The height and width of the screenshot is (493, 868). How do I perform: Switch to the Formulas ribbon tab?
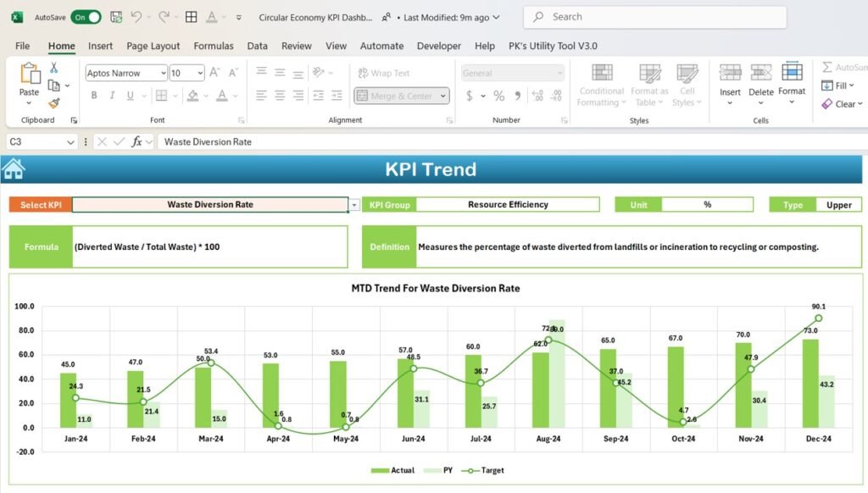[x=213, y=46]
